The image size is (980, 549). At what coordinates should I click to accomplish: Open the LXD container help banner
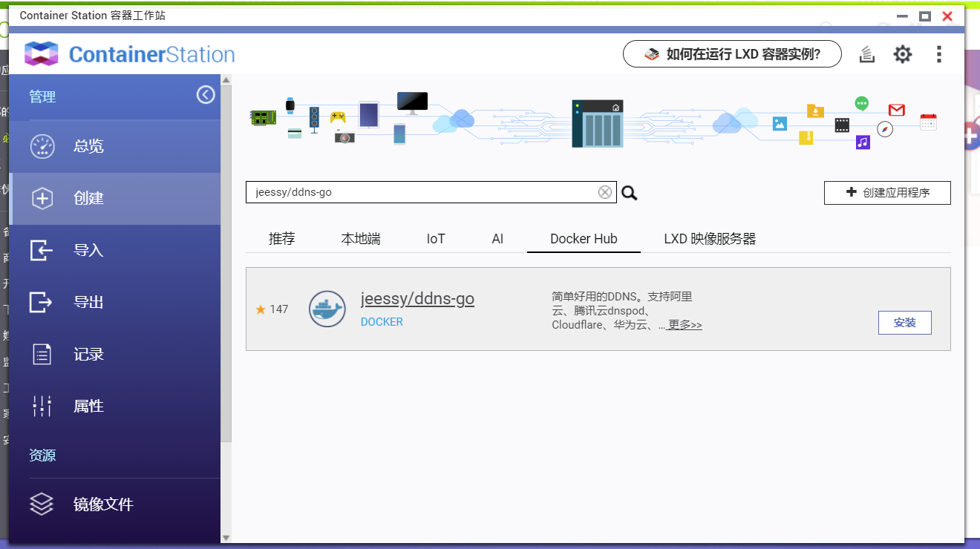732,54
